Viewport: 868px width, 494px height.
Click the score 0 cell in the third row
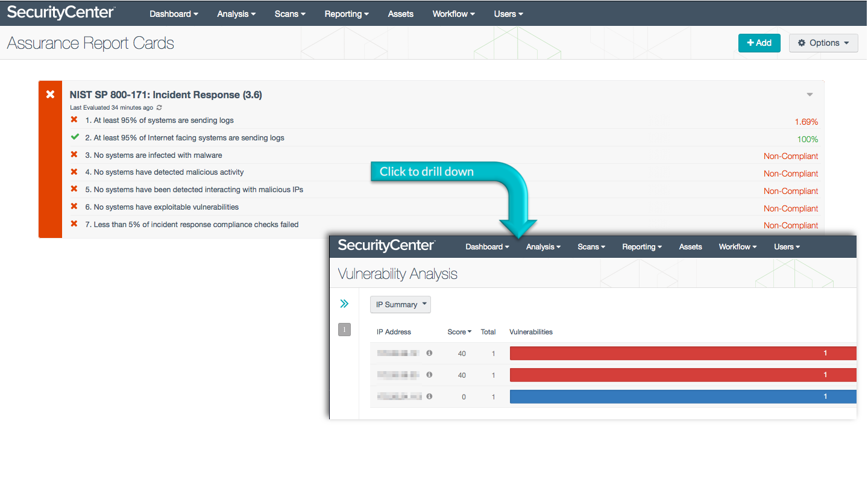click(464, 397)
